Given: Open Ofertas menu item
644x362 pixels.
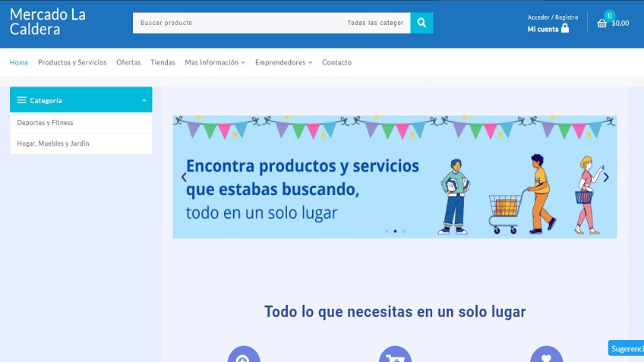Looking at the screenshot, I should (x=128, y=62).
